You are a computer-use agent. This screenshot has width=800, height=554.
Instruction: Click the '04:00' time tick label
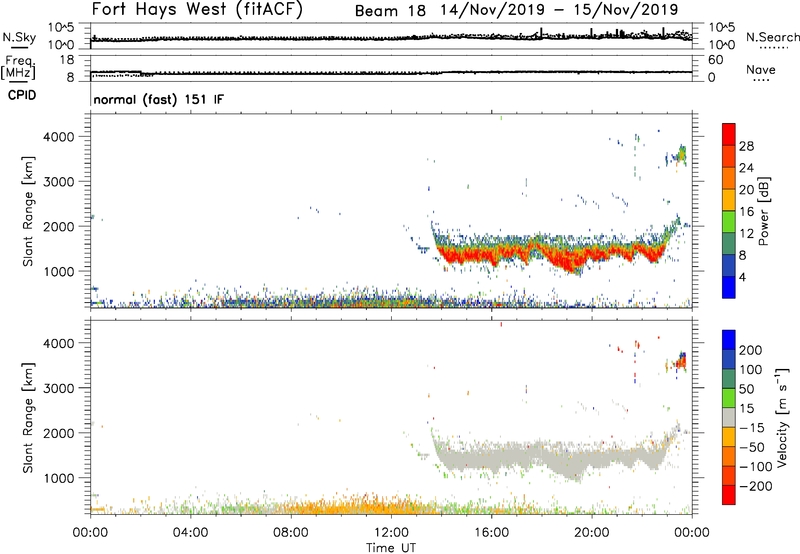tap(190, 533)
